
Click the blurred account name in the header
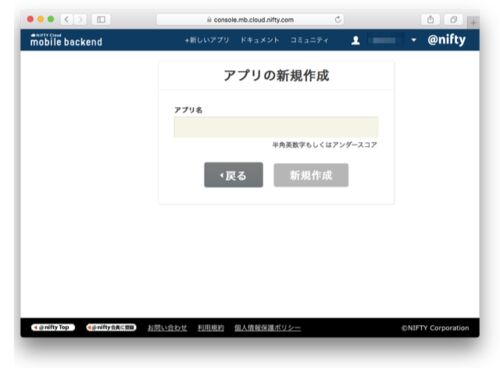click(384, 40)
